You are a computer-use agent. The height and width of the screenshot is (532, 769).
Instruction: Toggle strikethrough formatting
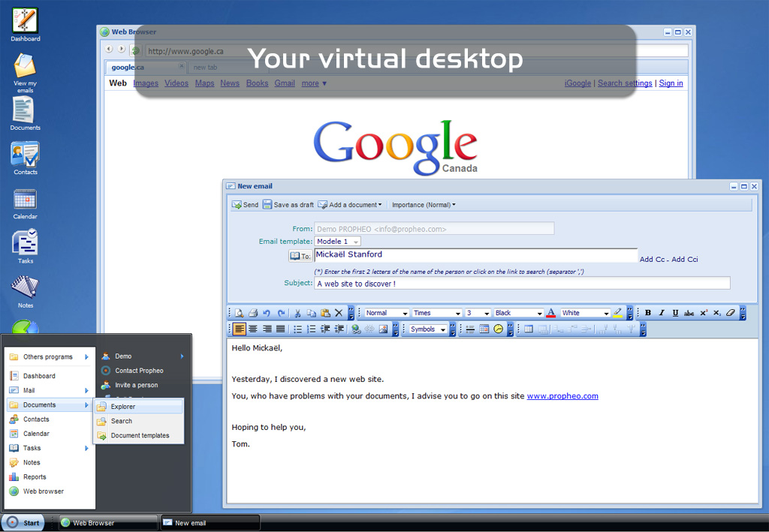(x=689, y=313)
